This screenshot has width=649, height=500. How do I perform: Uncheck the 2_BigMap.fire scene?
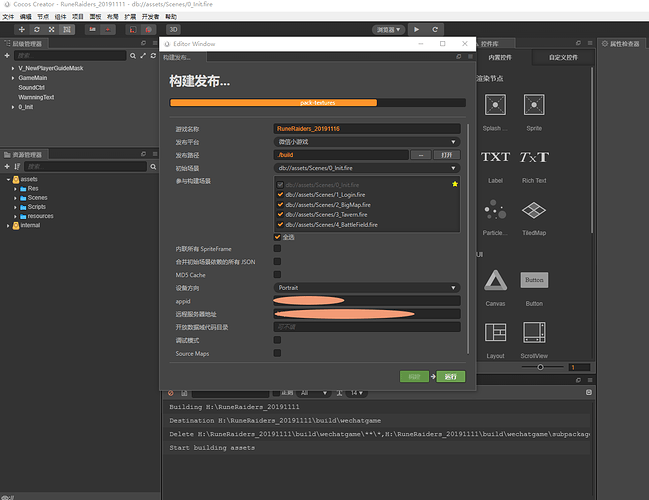[280, 205]
